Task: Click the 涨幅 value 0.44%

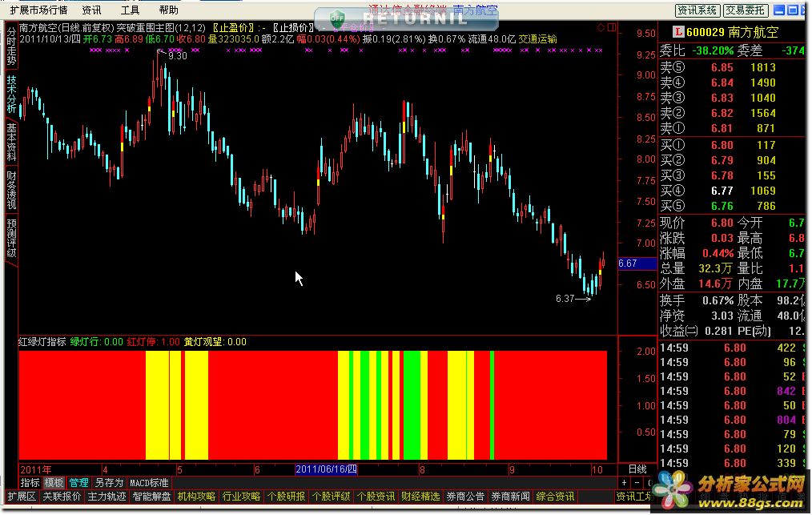Action: 718,253
